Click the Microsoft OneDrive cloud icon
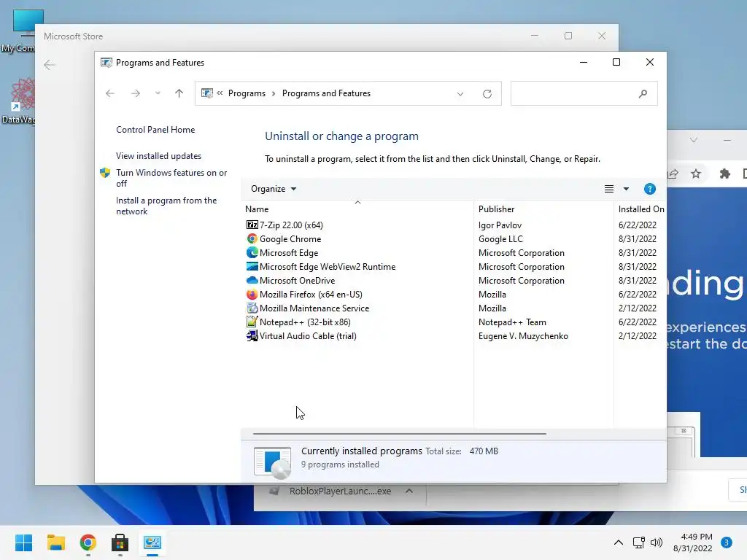 (x=252, y=280)
